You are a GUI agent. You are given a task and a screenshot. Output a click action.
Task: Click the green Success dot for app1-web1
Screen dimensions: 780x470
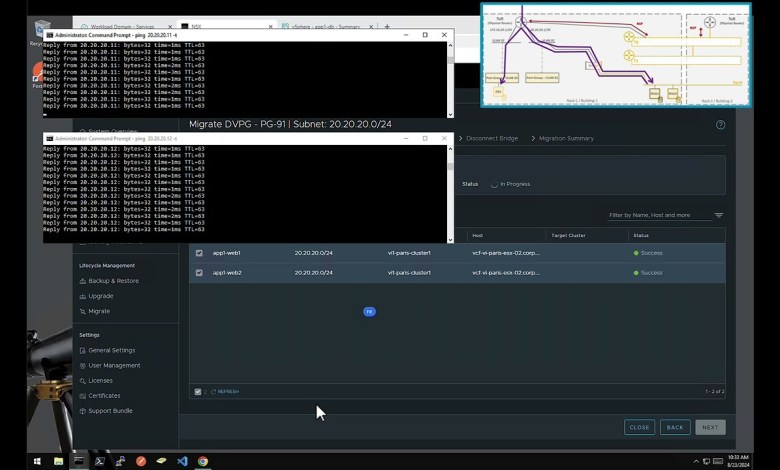pyautogui.click(x=636, y=253)
